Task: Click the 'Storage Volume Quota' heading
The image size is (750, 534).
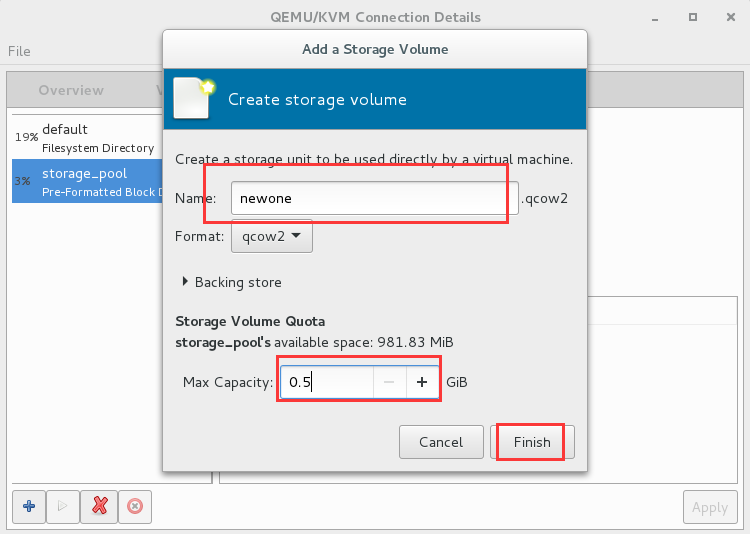Action: click(x=250, y=321)
